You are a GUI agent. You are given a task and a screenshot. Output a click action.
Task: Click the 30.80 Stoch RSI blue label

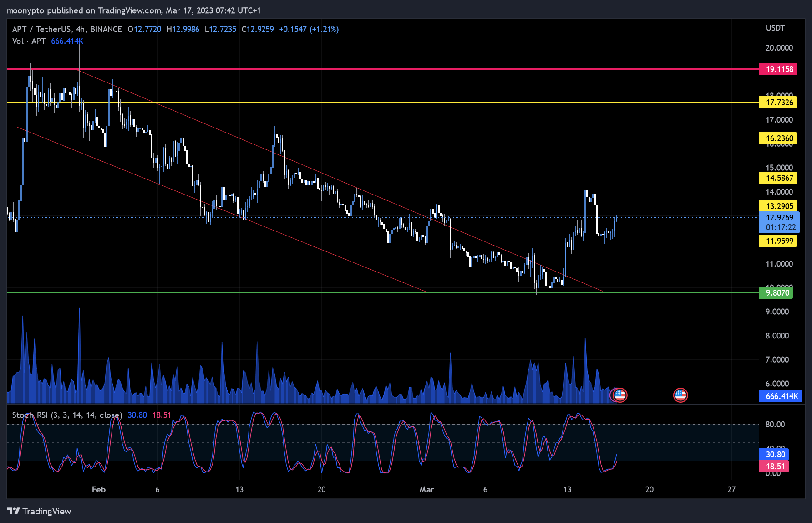tap(774, 455)
